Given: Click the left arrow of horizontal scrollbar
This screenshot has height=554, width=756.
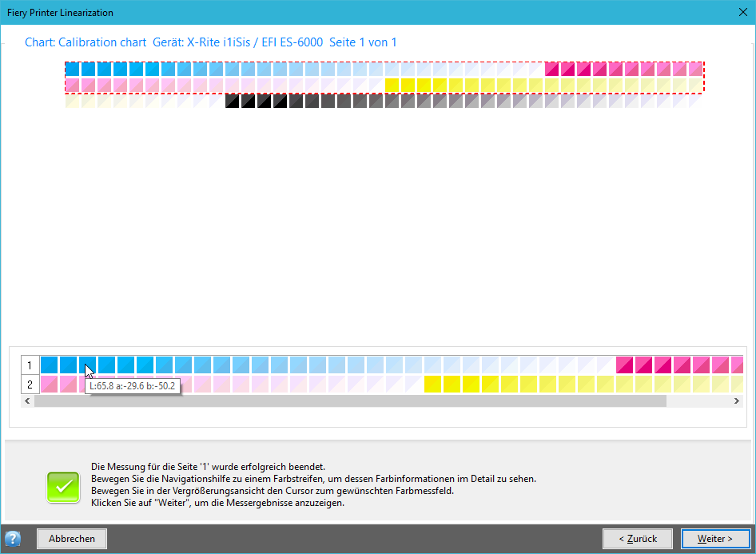Looking at the screenshot, I should click(27, 401).
